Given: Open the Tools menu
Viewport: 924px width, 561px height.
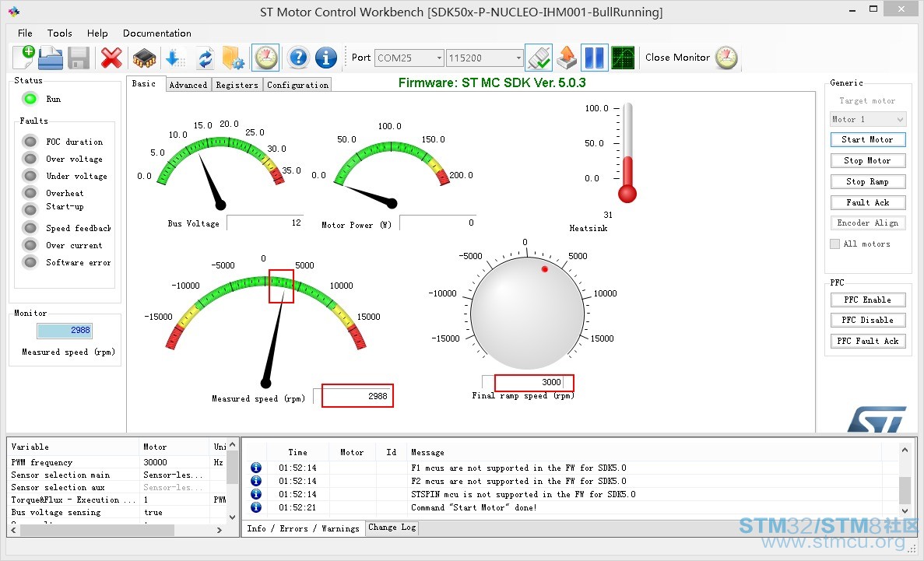Looking at the screenshot, I should (x=59, y=33).
